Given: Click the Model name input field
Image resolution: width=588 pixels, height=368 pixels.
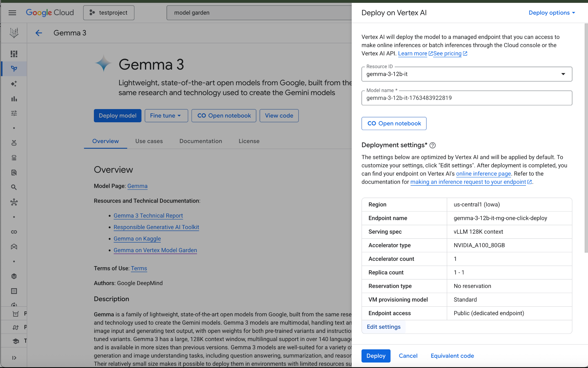Looking at the screenshot, I should (x=467, y=98).
